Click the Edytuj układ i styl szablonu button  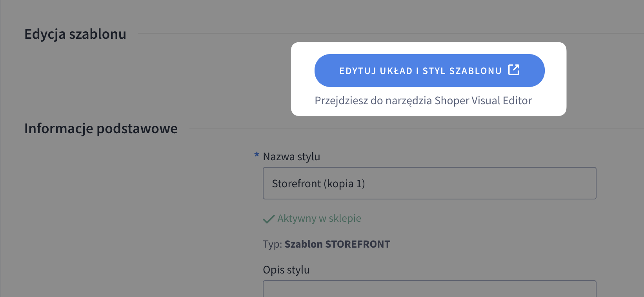coord(420,71)
